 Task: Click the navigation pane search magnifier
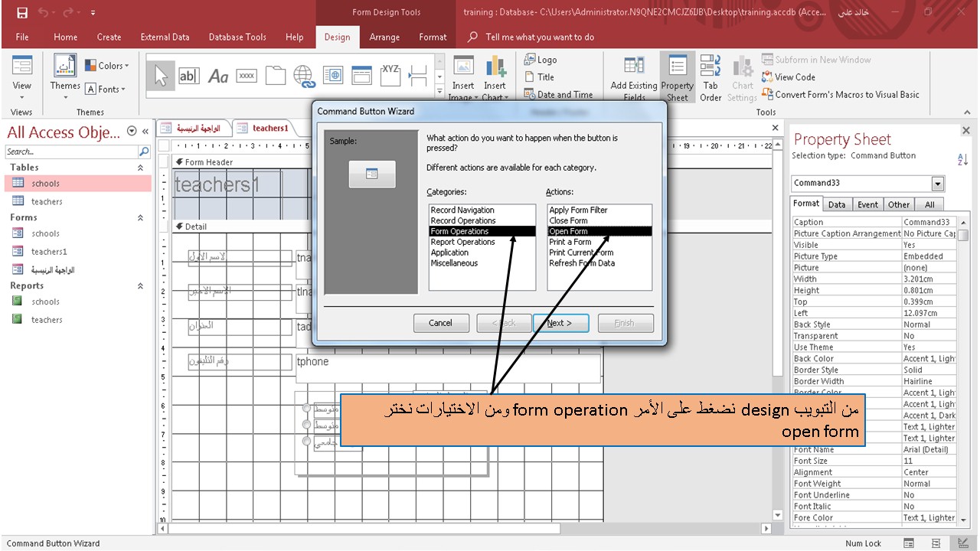click(144, 152)
